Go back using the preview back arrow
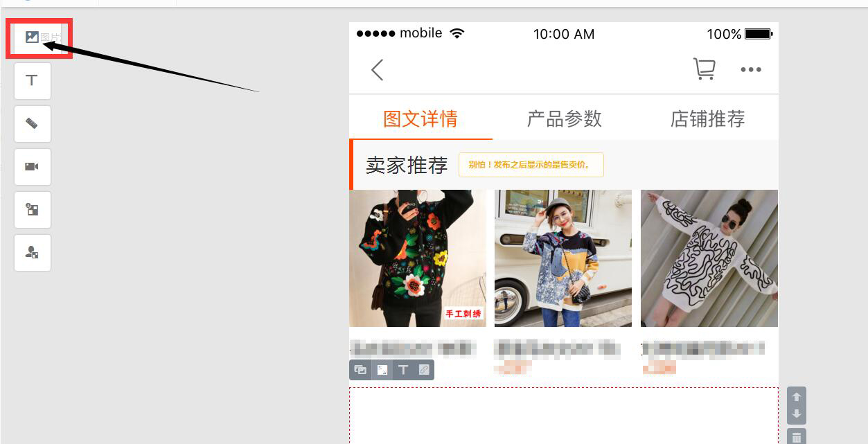868x444 pixels. [x=377, y=70]
